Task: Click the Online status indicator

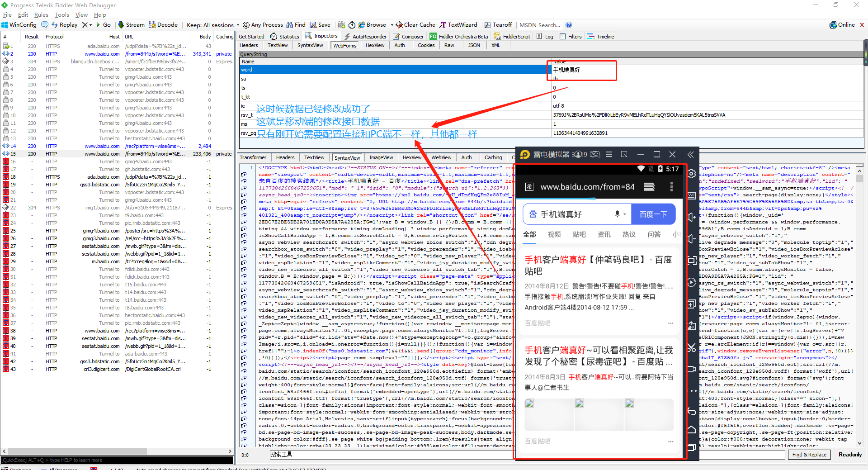Action: point(842,25)
